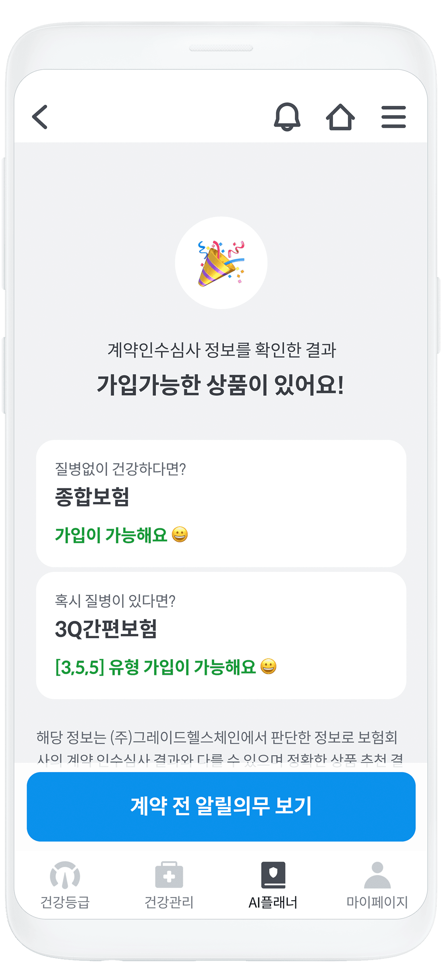Tap [3,5,5] 유형 가입이 가능해요 text
The width and height of the screenshot is (443, 980).
click(x=155, y=667)
